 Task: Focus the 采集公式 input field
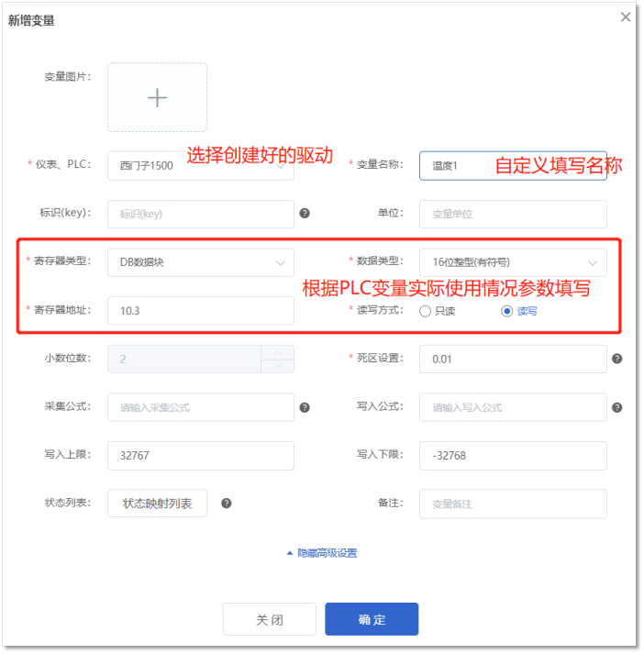[x=201, y=407]
